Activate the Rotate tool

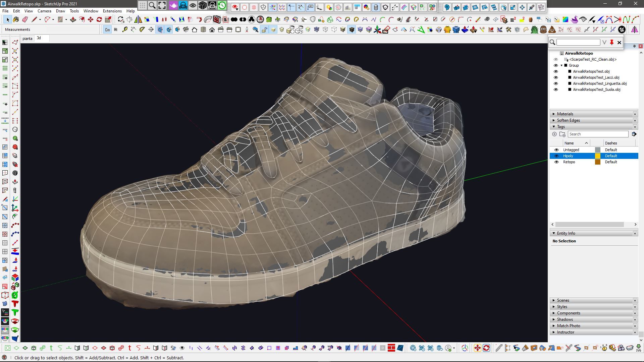tap(99, 19)
